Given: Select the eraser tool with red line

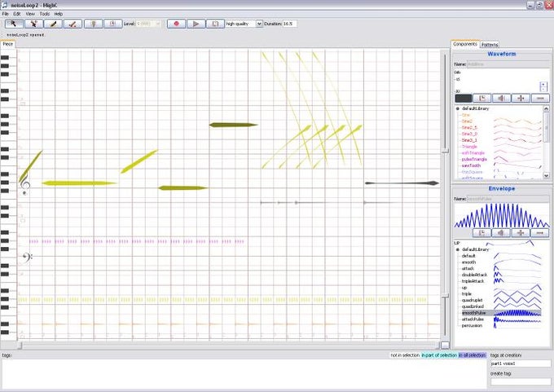Looking at the screenshot, I should coord(73,24).
